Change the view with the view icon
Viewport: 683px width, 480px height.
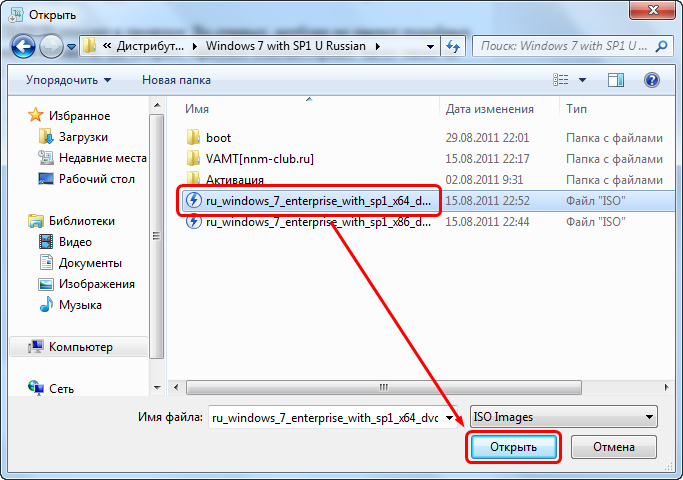[561, 80]
